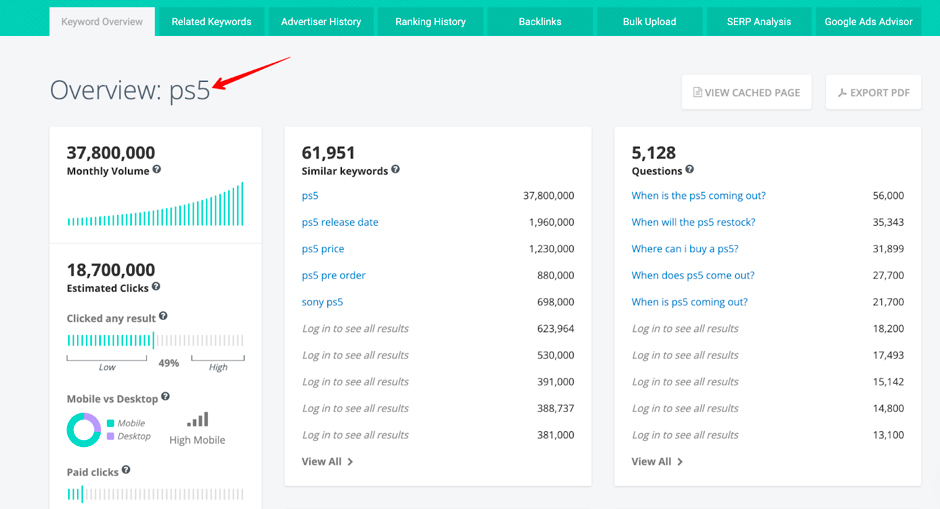Click the purple Desktop legend swatch
Screen dimensions: 940x509
coord(110,436)
